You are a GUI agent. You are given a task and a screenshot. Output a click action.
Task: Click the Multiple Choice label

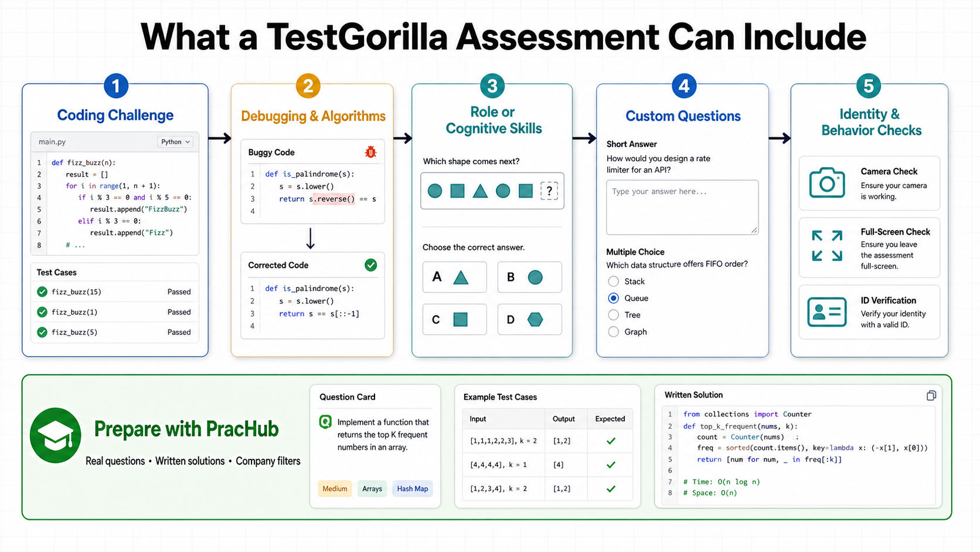pyautogui.click(x=635, y=252)
